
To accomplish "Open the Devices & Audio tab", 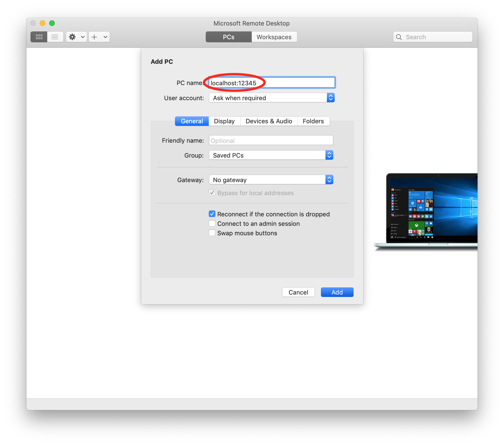I will [x=269, y=121].
